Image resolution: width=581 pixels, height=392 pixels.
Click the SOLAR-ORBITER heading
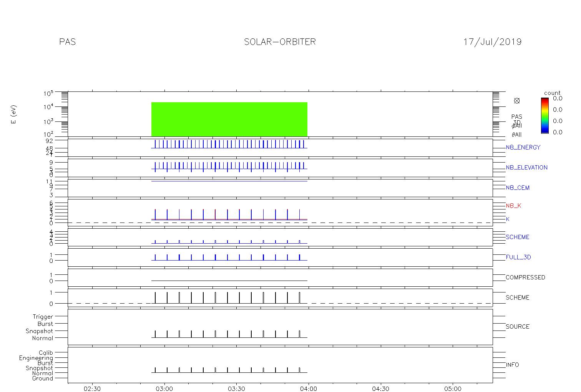point(280,42)
